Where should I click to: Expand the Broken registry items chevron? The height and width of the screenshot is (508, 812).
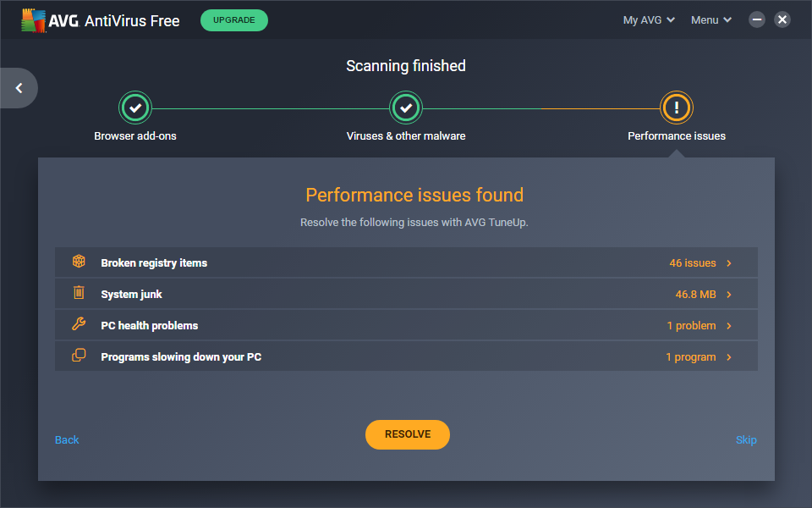pyautogui.click(x=729, y=263)
